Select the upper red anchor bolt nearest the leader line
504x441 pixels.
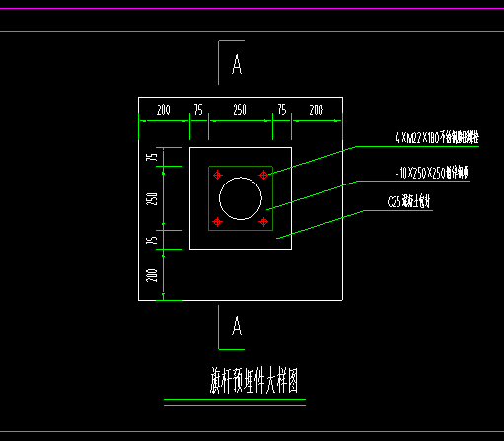coord(263,175)
